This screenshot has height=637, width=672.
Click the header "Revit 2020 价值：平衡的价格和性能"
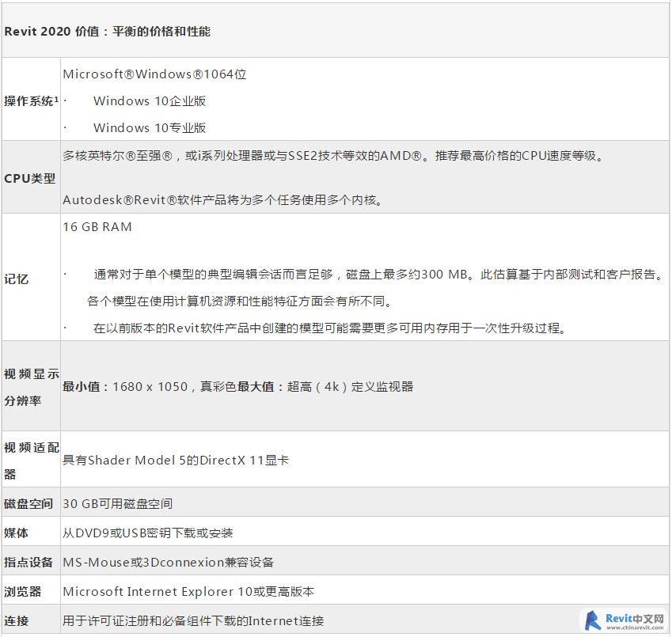click(107, 32)
